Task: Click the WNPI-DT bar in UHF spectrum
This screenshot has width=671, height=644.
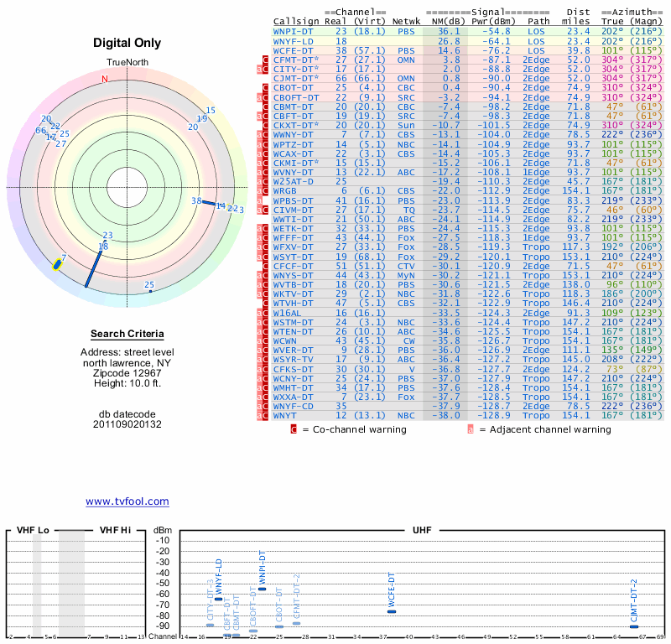Action: [x=262, y=589]
